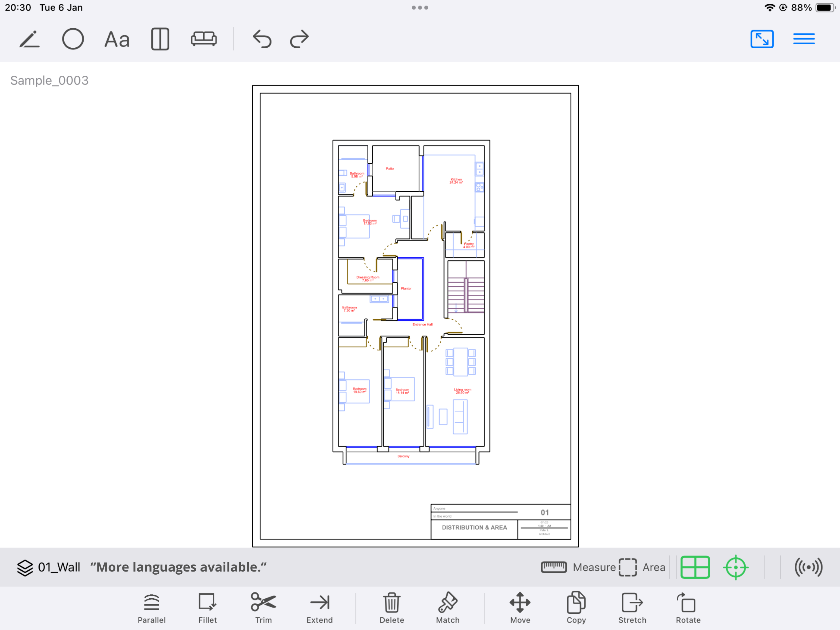The height and width of the screenshot is (630, 840).
Task: Select the circle shape tool
Action: [73, 38]
